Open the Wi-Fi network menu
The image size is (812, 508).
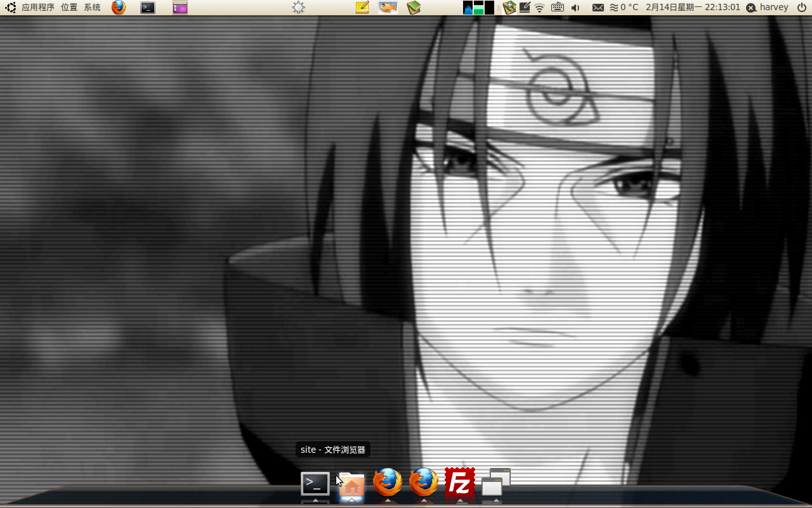tap(540, 8)
